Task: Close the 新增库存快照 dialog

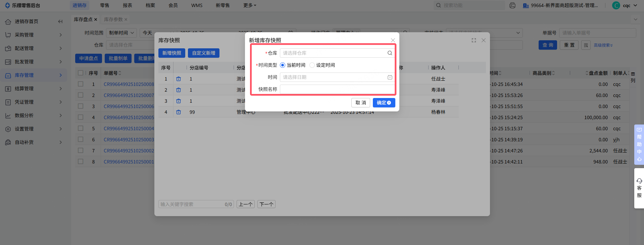Action: tap(393, 40)
